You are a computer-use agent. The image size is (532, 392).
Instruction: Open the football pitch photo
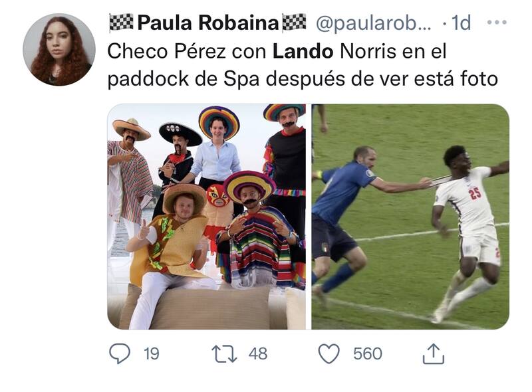coord(410,217)
